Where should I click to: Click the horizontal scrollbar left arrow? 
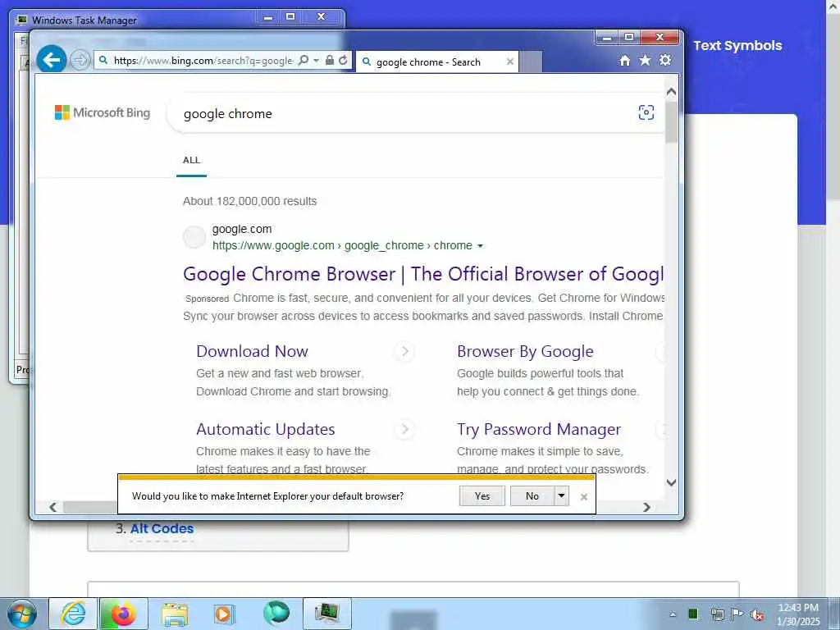click(52, 507)
